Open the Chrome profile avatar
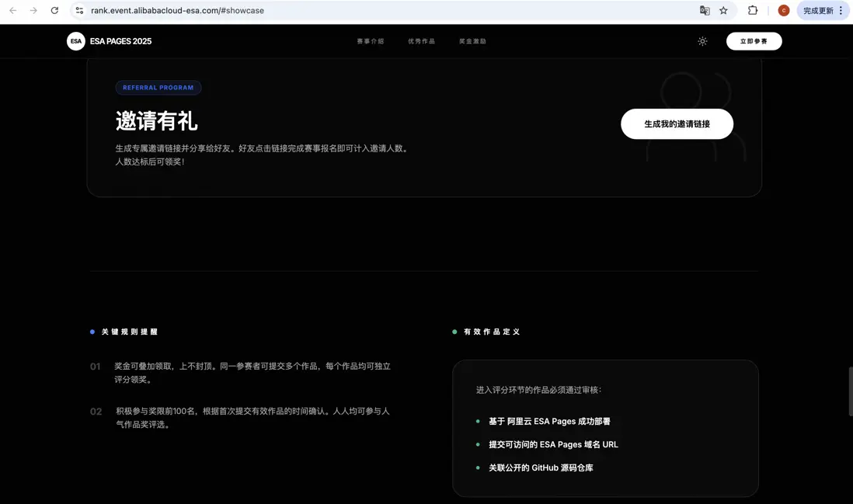This screenshot has height=504, width=853. coord(783,10)
